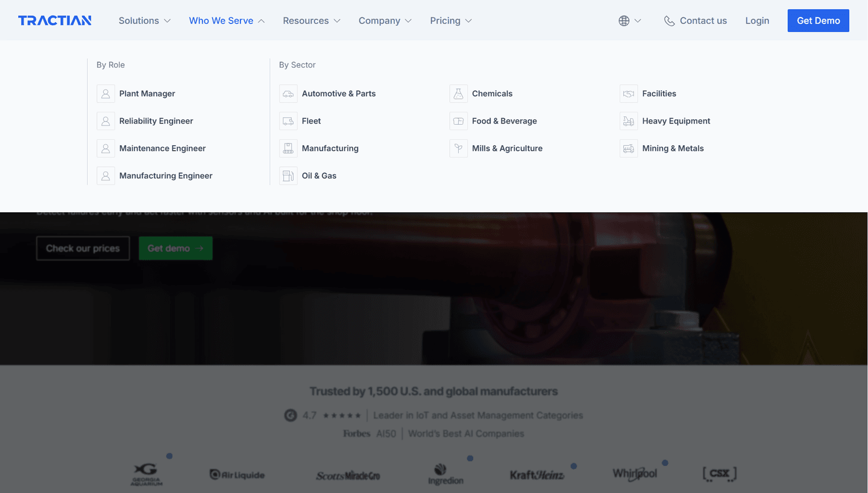Screen dimensions: 868x493
Task: Click the Manufacturing machine icon
Action: click(x=288, y=148)
